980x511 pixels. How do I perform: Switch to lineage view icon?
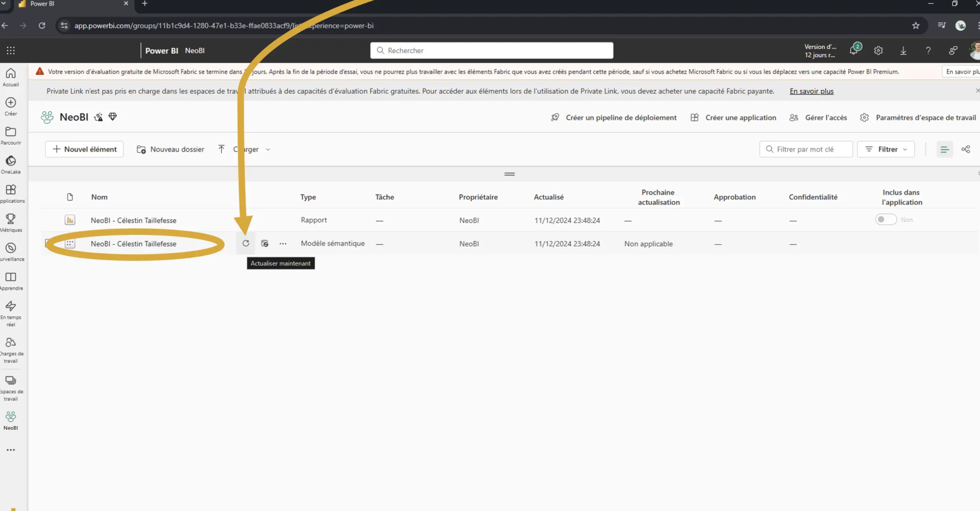click(x=966, y=149)
